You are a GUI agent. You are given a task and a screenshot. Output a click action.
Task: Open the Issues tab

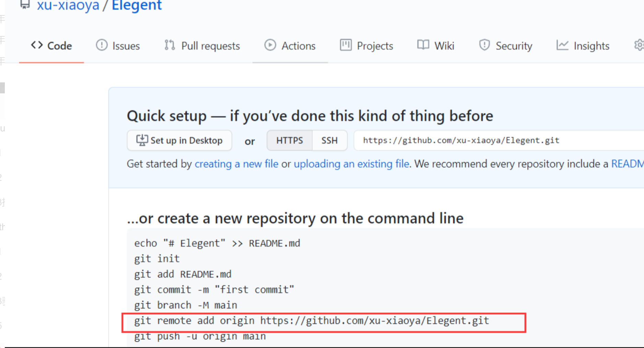(x=118, y=46)
